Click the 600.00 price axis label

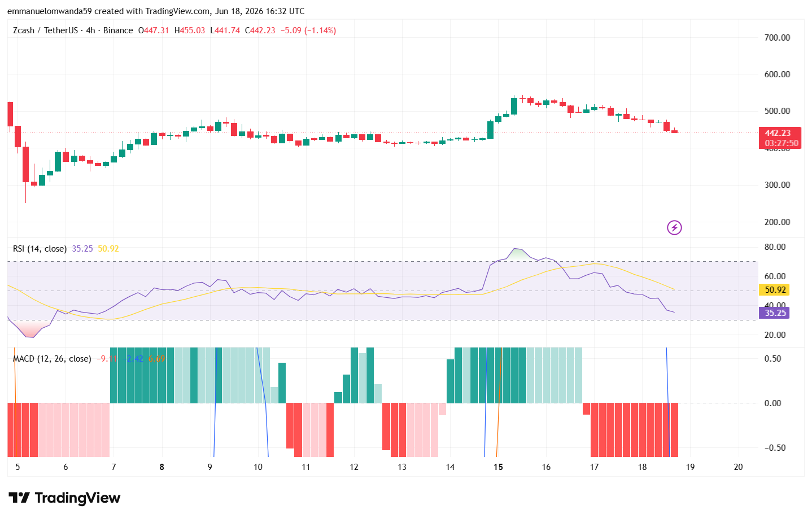(777, 74)
